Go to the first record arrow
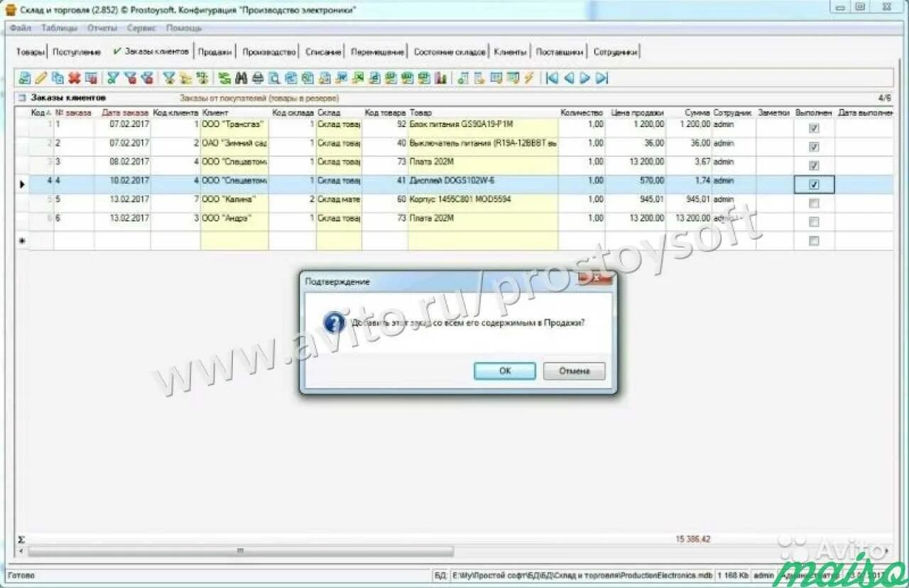 [x=552, y=78]
